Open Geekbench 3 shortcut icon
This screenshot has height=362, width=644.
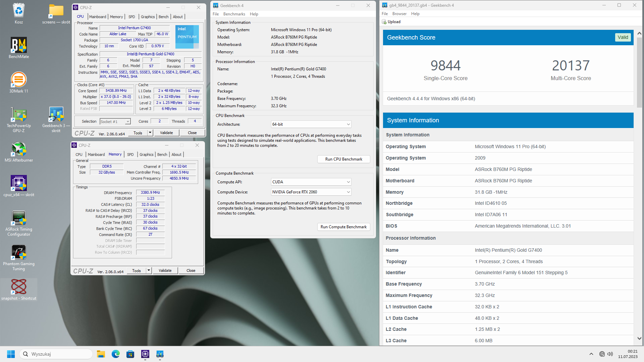tap(56, 119)
